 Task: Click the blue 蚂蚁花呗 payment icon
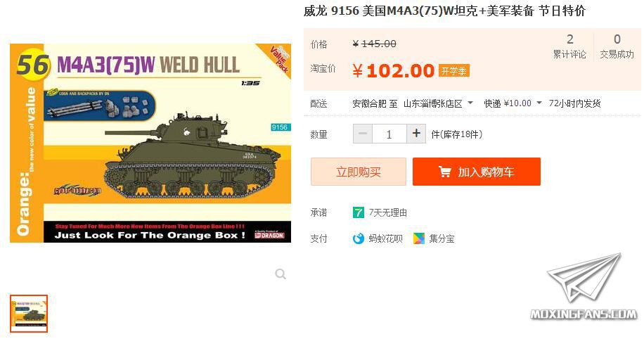pyautogui.click(x=358, y=238)
